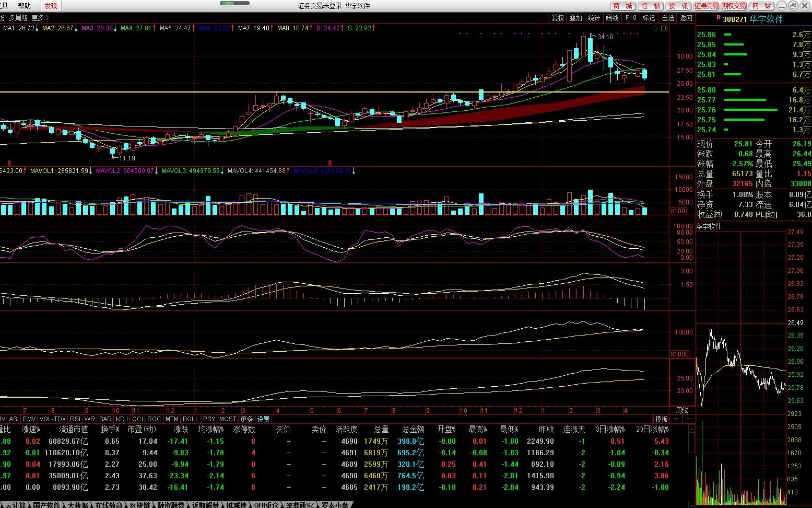The image size is (812, 508).
Task: Click the X1000 indicator scale label
Action: coord(679,354)
